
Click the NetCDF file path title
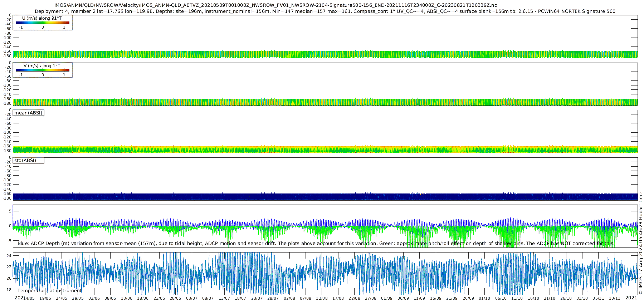(x=275, y=5)
